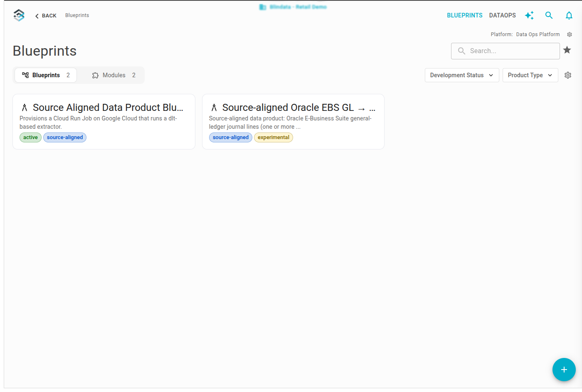Open DATAOPS in the top navigation
The image size is (582, 392).
pos(502,15)
